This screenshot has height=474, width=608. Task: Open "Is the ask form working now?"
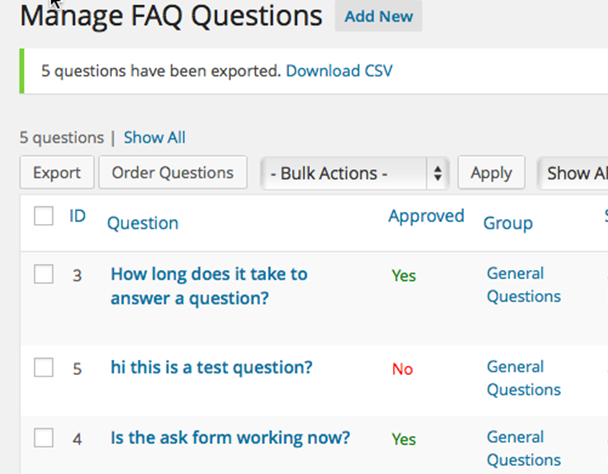(230, 437)
